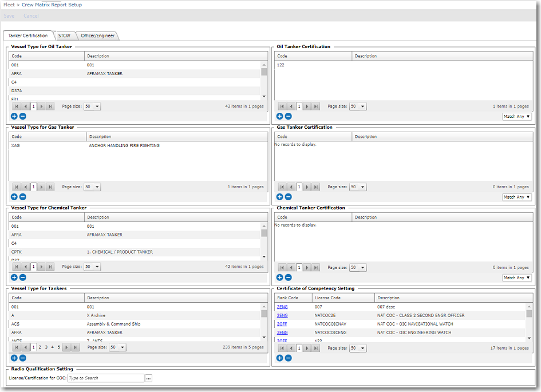Open the GOC license lookup ellipsis button
The image size is (541, 392).
point(148,378)
